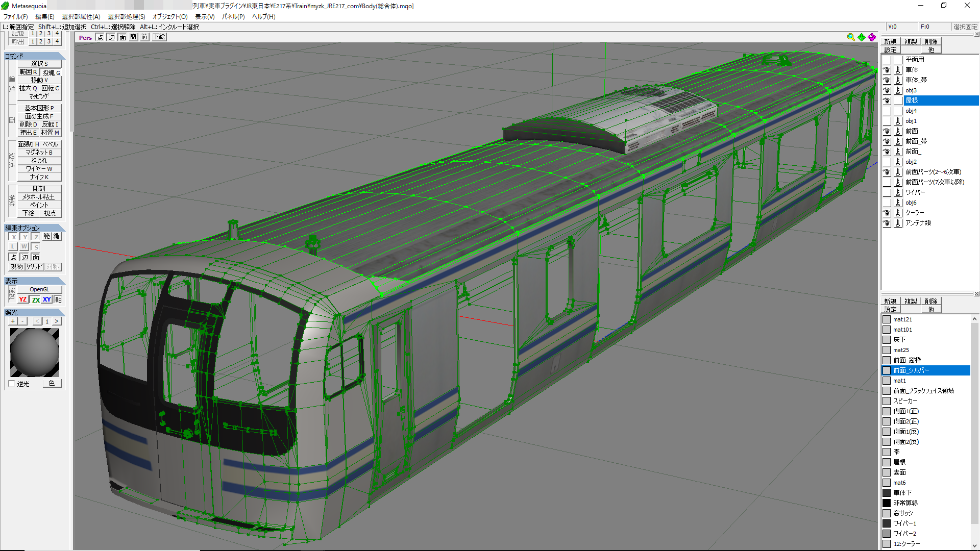
Task: Open the オブジェクト(O) menu
Action: click(x=170, y=16)
